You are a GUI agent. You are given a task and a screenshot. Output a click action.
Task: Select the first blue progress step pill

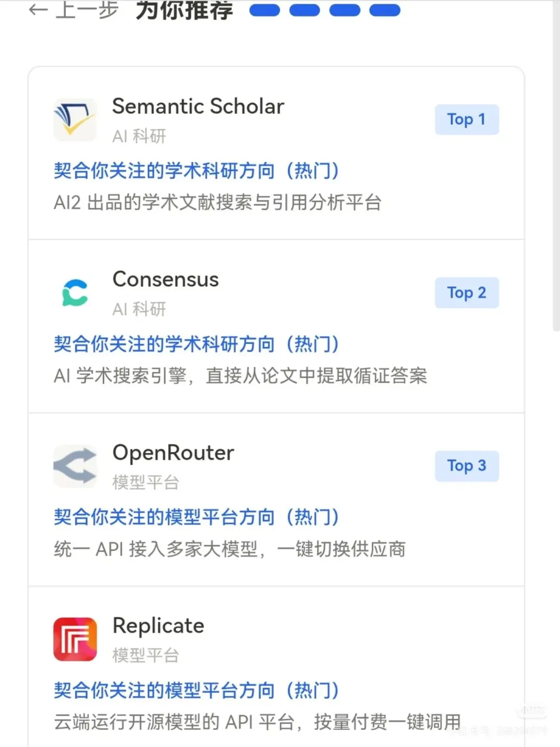click(264, 10)
